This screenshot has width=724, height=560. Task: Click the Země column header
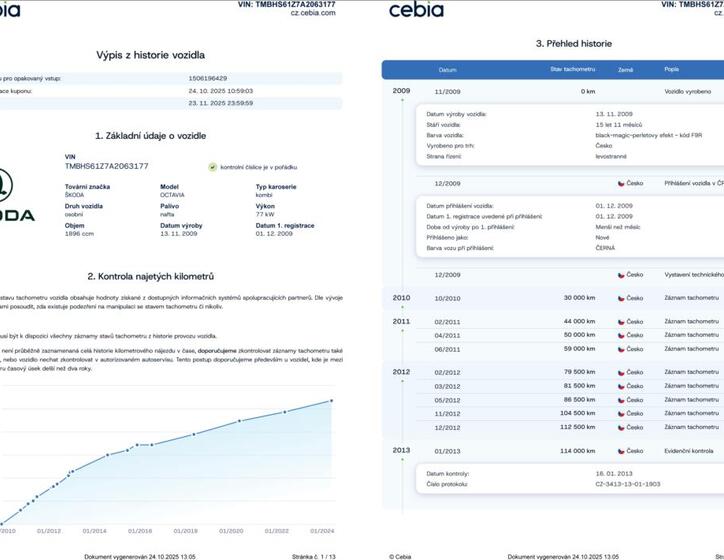tap(626, 70)
